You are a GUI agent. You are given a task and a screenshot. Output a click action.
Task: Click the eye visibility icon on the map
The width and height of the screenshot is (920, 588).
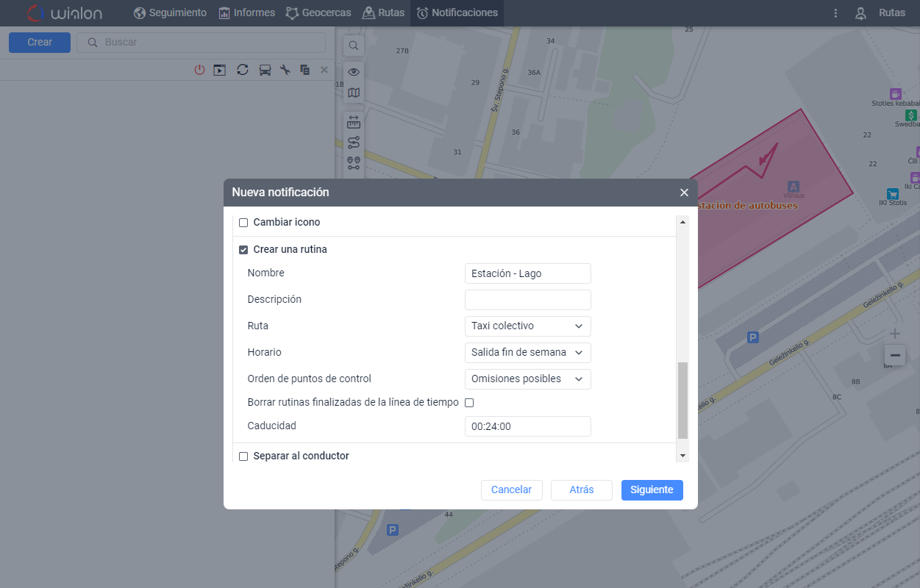(x=354, y=71)
